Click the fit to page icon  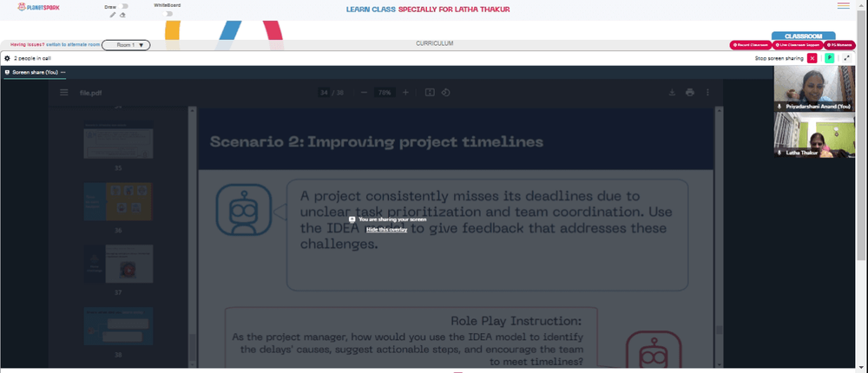point(430,93)
